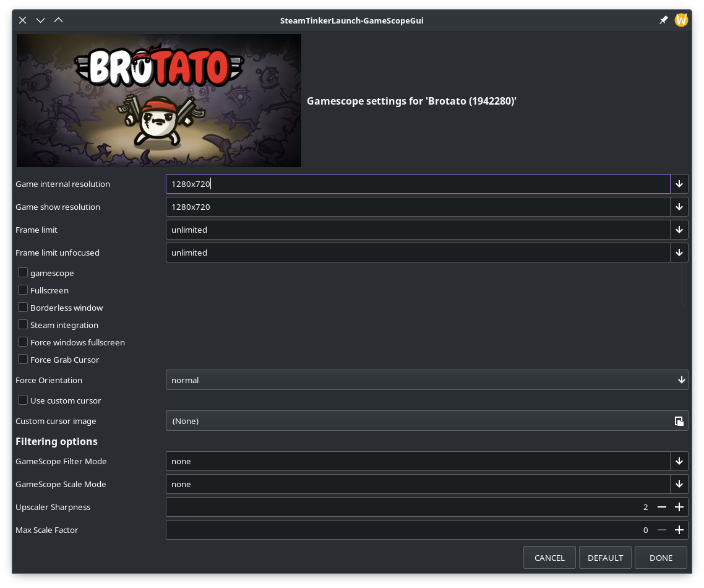This screenshot has height=588, width=704.
Task: Expand the Frame limit dropdown arrow
Action: [679, 230]
